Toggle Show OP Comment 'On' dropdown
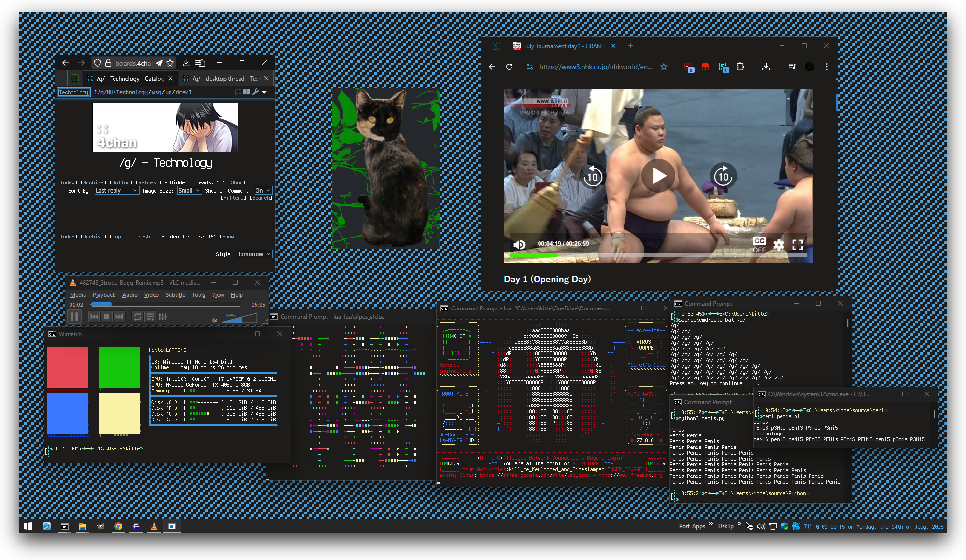 263,191
